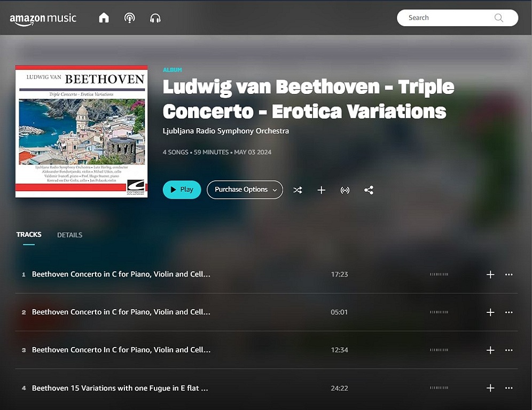The width and height of the screenshot is (532, 410).
Task: Share this album
Action: [369, 190]
